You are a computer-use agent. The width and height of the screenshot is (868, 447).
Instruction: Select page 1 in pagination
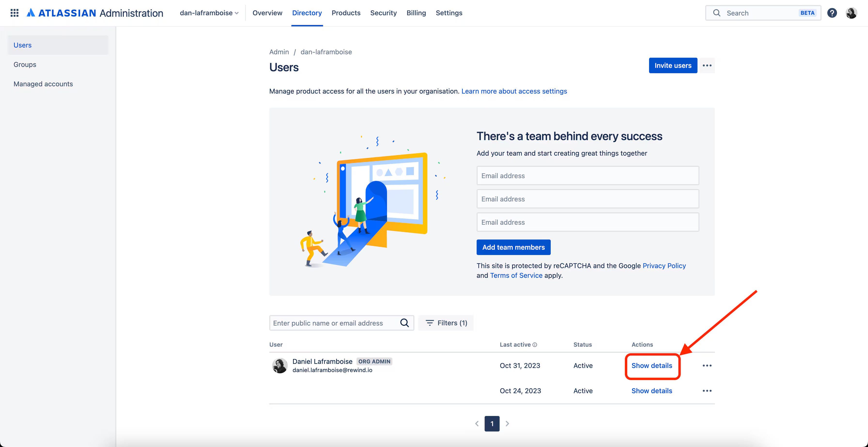click(x=492, y=423)
